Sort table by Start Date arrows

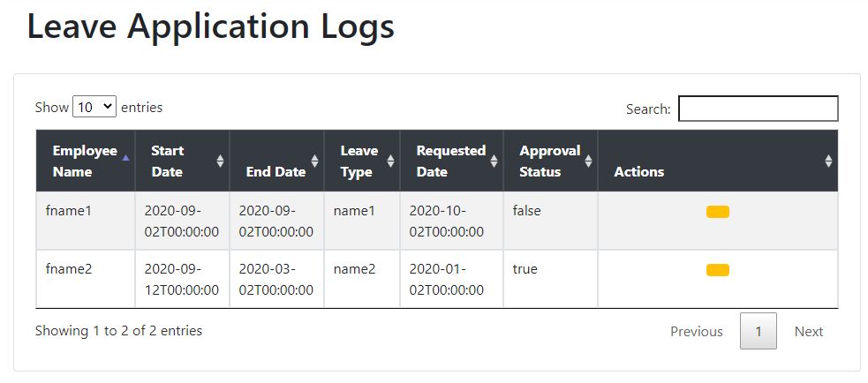tap(220, 161)
